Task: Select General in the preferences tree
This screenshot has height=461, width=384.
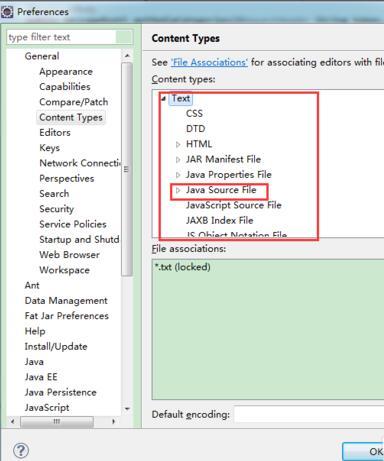Action: click(x=42, y=56)
